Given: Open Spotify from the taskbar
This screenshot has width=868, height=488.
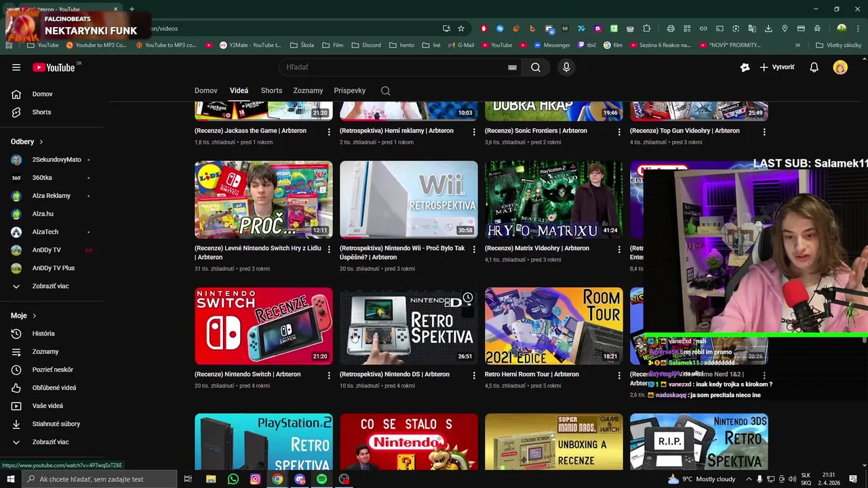Looking at the screenshot, I should (x=321, y=479).
